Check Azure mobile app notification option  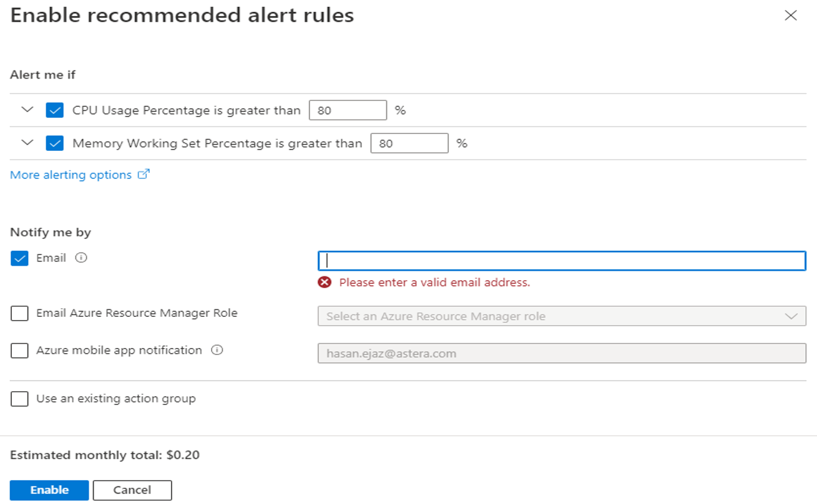click(19, 351)
